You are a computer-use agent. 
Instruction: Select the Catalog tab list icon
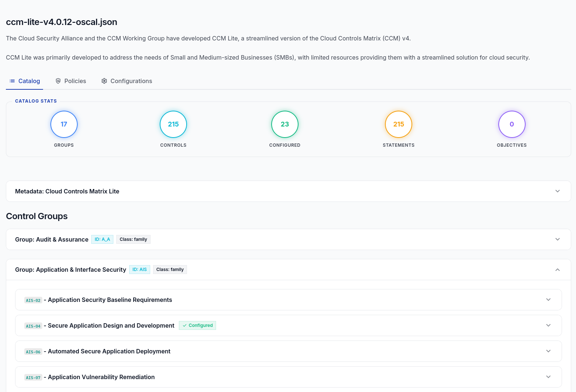click(x=12, y=81)
